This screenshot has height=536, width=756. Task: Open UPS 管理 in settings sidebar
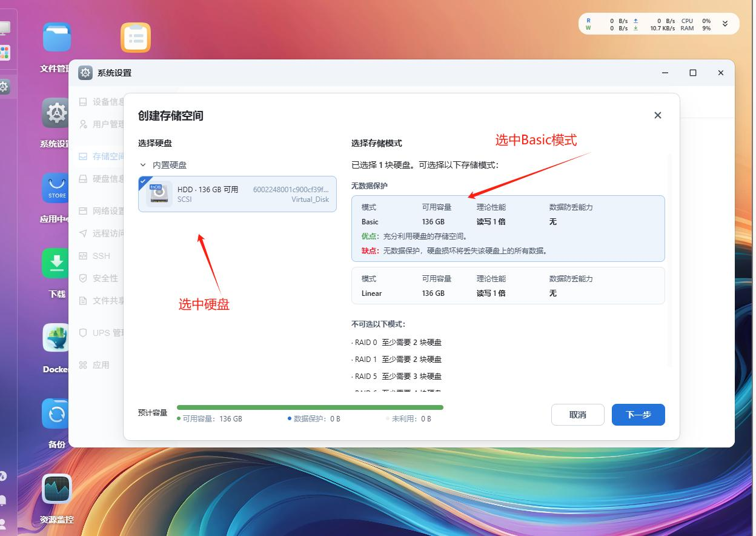tap(102, 333)
